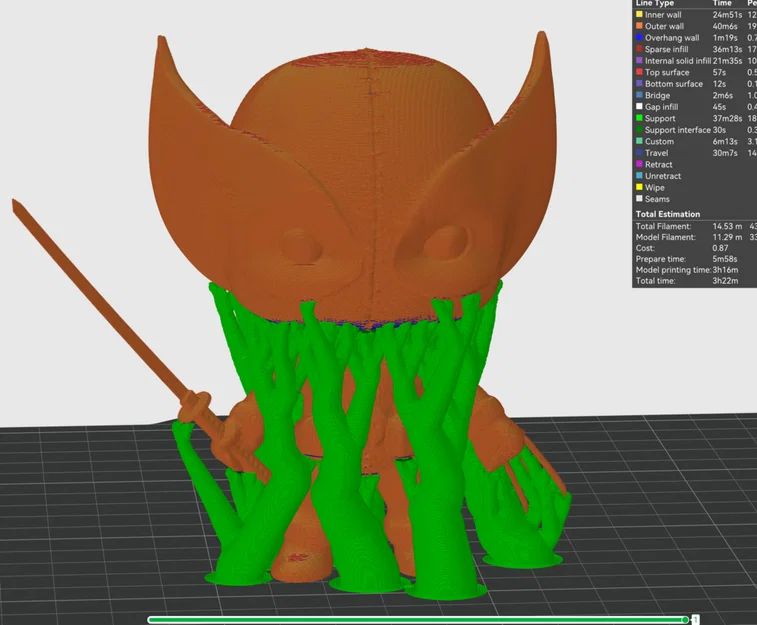Select the Gap infill time 45s
This screenshot has height=625, width=757.
point(719,107)
